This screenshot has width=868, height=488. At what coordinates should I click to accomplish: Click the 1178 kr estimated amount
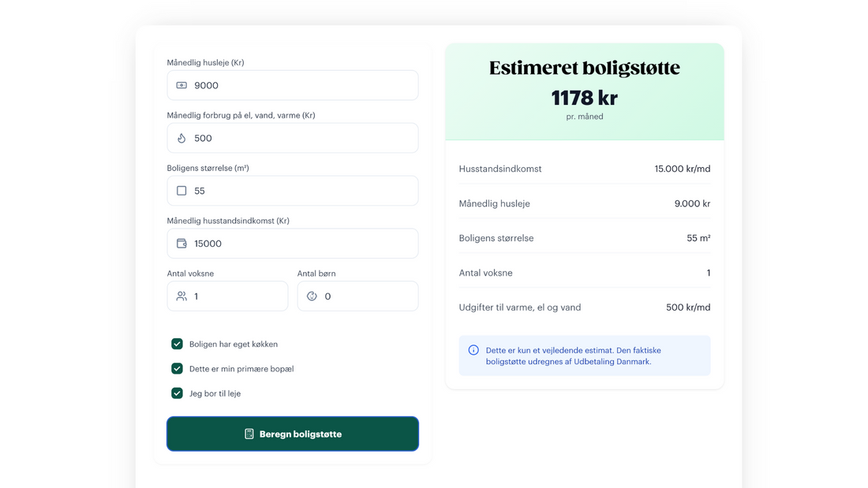[584, 98]
